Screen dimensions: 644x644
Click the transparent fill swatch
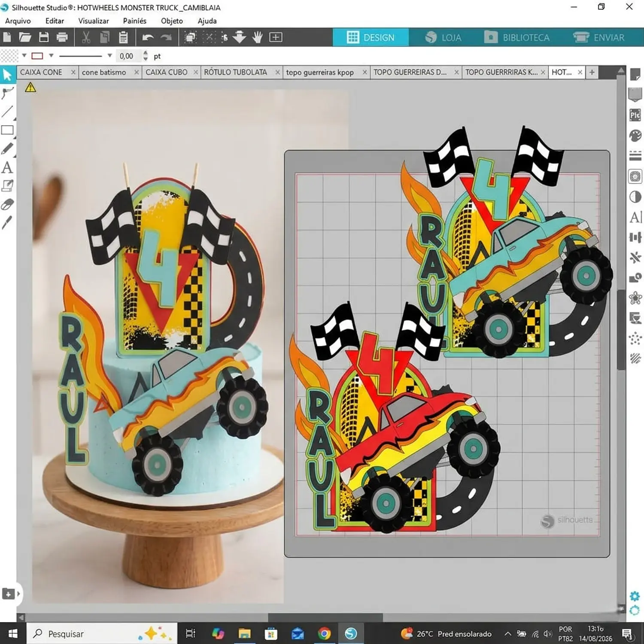coord(9,56)
